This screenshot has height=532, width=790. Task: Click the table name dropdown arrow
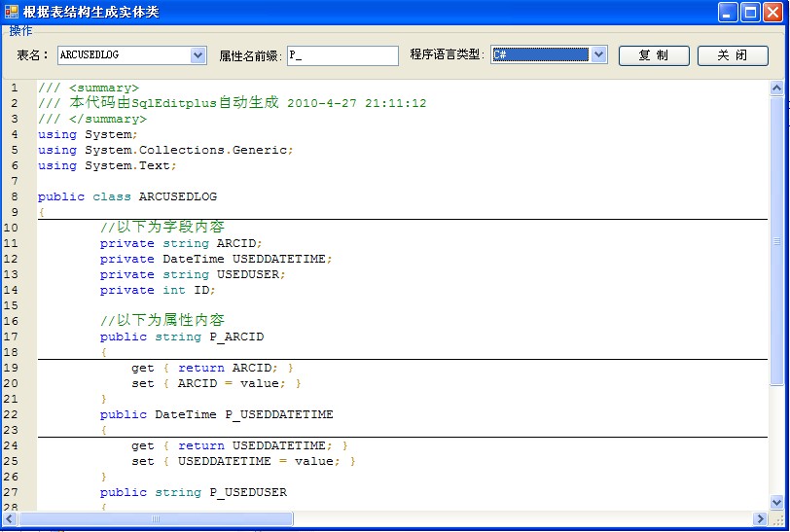coord(198,54)
